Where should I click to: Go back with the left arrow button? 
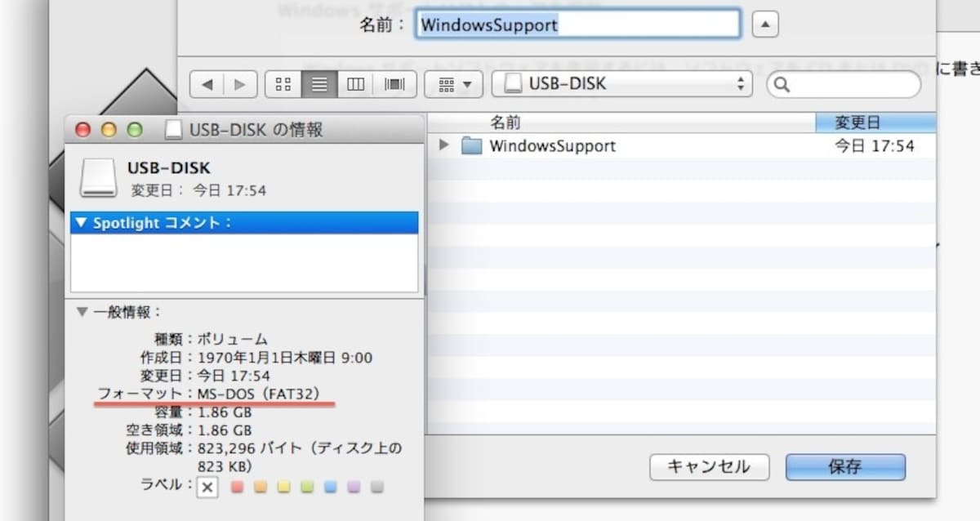click(x=207, y=84)
